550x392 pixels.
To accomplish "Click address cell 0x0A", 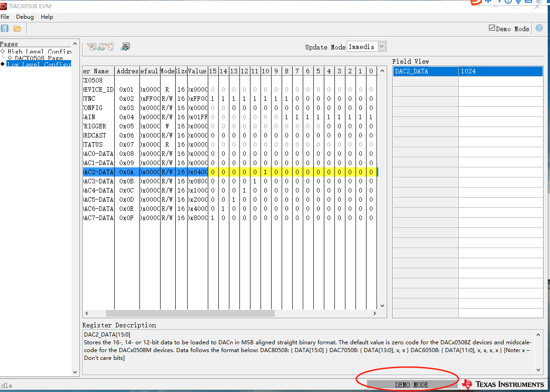I will pyautogui.click(x=127, y=172).
